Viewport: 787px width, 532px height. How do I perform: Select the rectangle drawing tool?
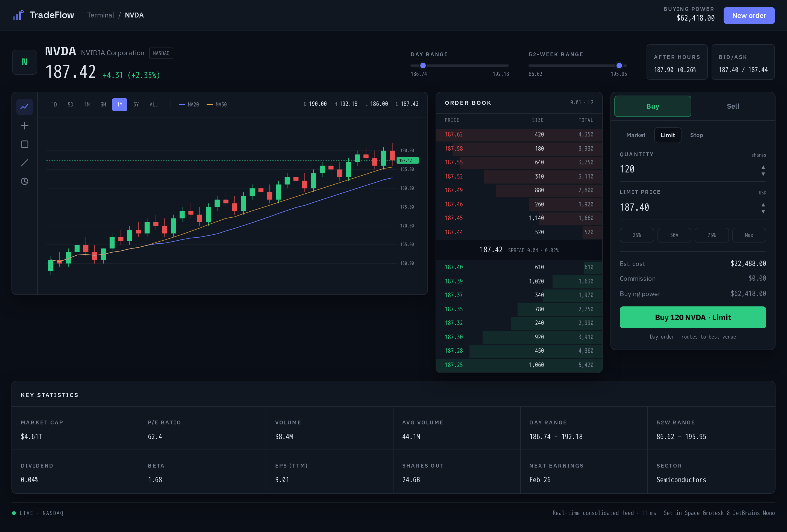[24, 144]
